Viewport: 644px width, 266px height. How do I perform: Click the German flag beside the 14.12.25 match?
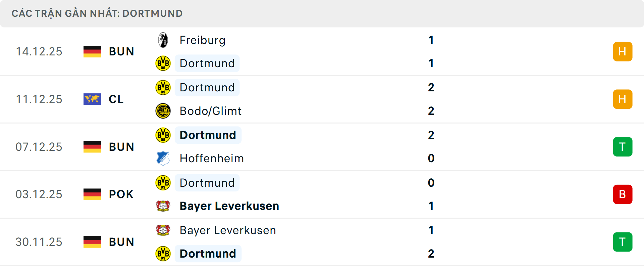92,51
